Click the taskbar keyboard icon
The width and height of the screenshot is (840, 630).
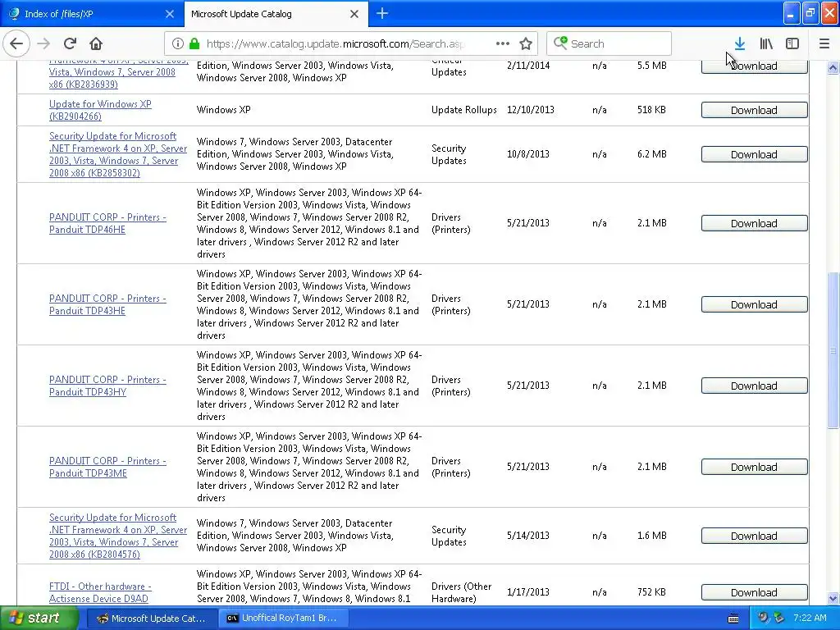point(733,619)
